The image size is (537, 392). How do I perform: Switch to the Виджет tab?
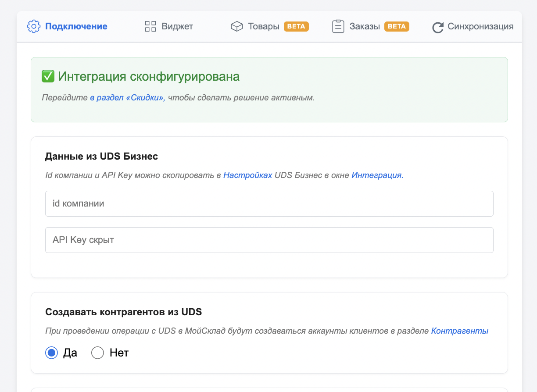[x=169, y=26]
